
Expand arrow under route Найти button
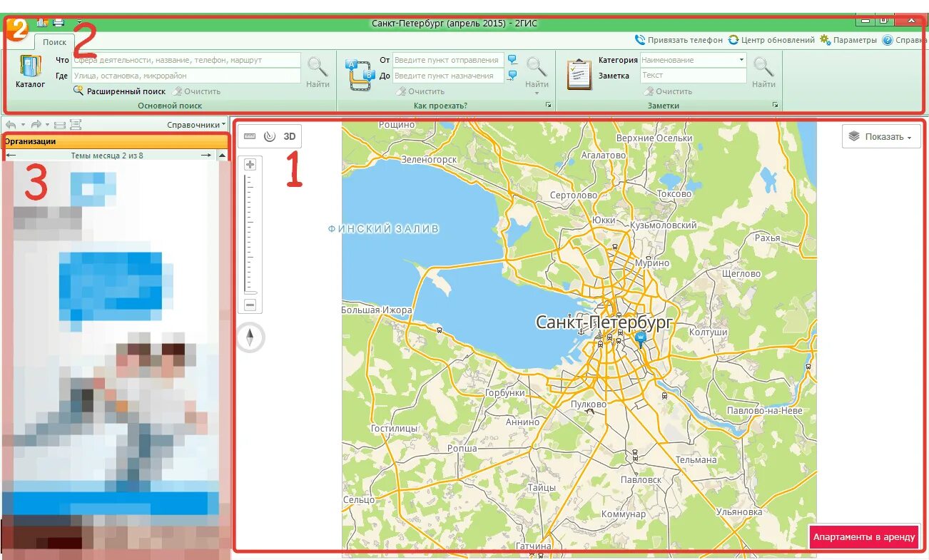point(537,93)
